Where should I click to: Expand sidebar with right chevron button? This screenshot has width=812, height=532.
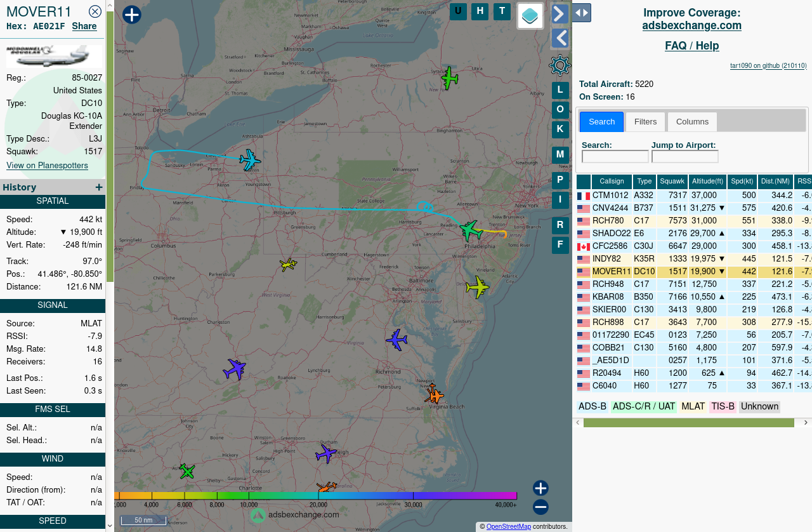(x=560, y=13)
